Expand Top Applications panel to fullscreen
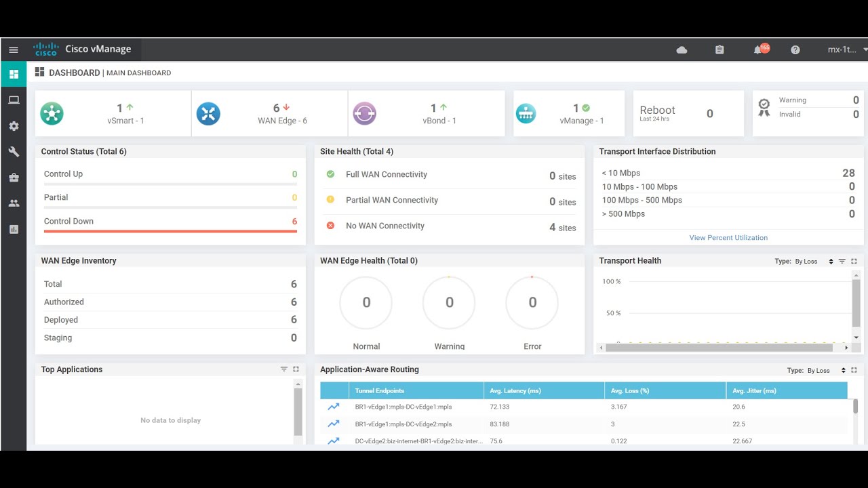The width and height of the screenshot is (868, 488). [x=296, y=369]
